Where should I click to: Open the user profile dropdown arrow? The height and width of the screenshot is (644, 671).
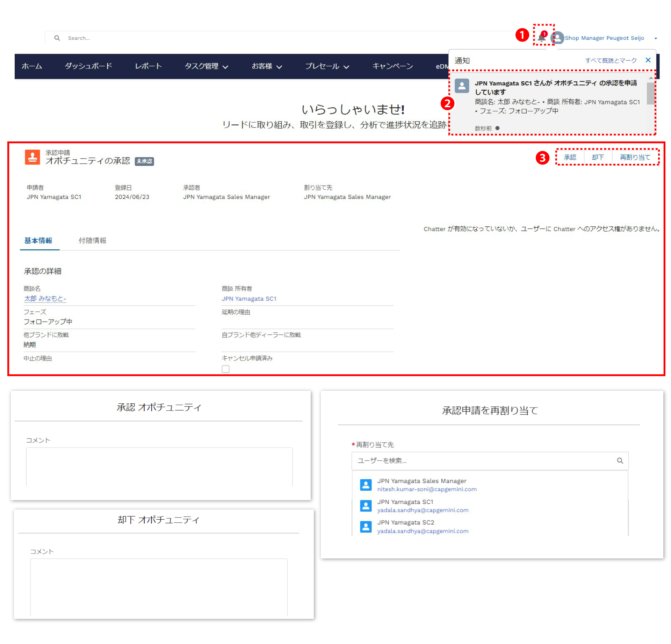pos(656,38)
